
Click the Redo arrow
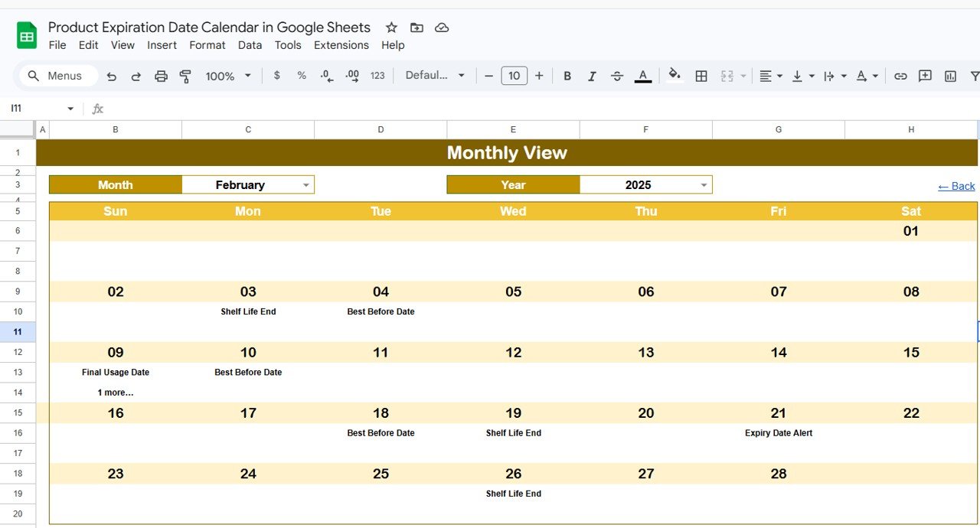click(136, 76)
